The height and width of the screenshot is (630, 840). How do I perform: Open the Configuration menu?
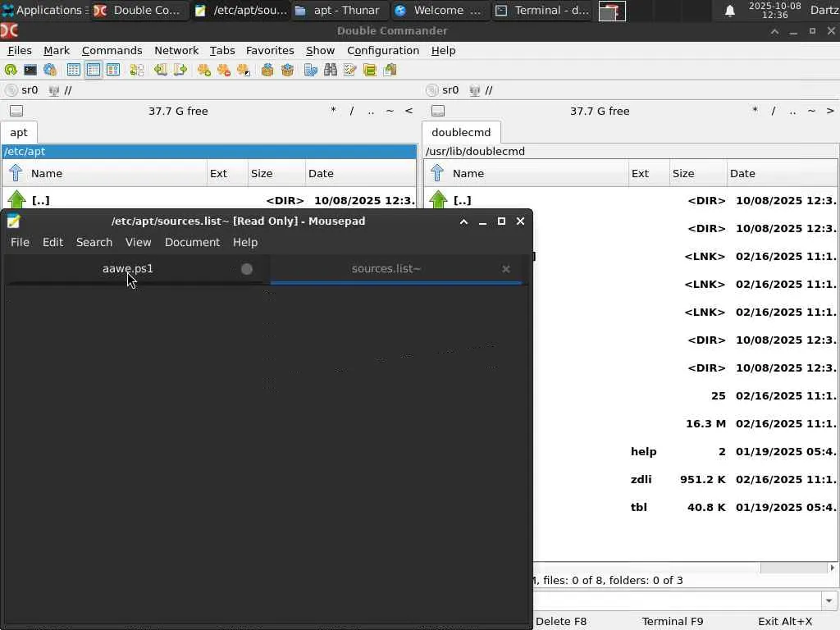coord(383,50)
